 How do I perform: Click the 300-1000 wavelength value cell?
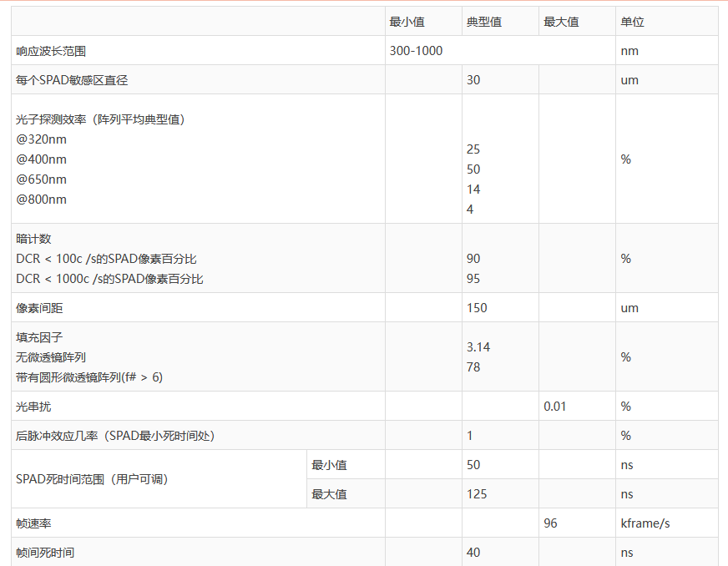416,51
